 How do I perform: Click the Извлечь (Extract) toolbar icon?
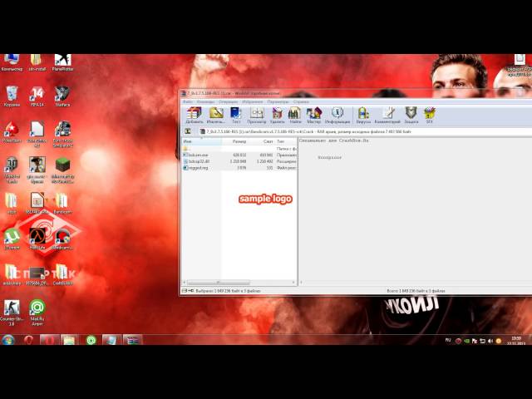[x=216, y=115]
